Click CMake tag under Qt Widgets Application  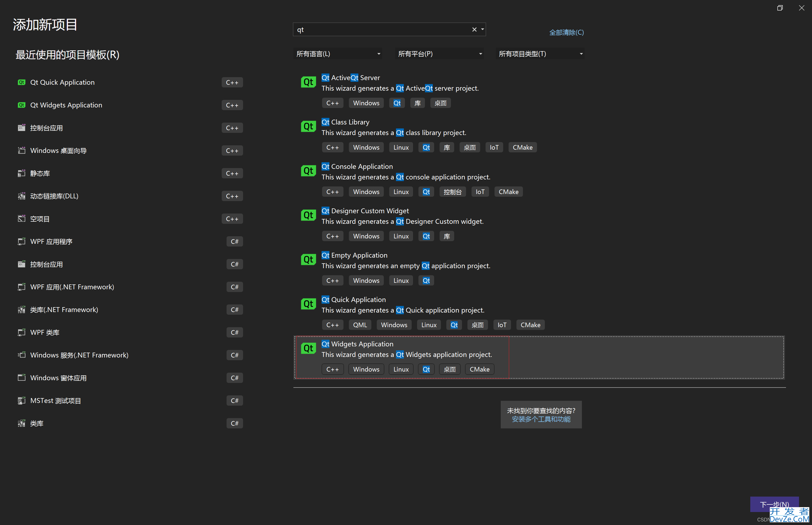click(479, 369)
